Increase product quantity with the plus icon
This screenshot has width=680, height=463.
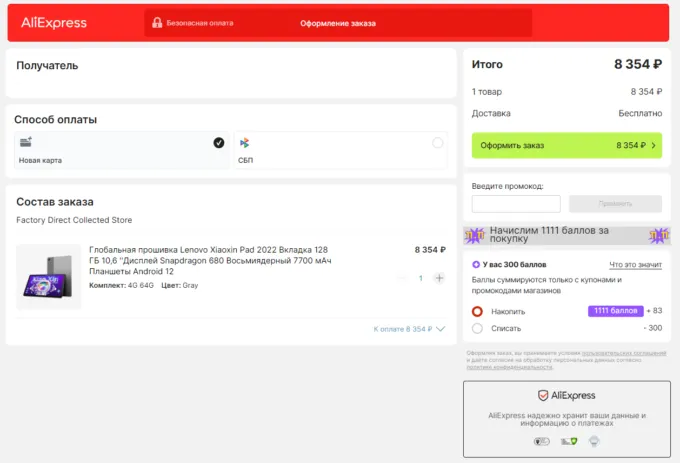pos(439,278)
